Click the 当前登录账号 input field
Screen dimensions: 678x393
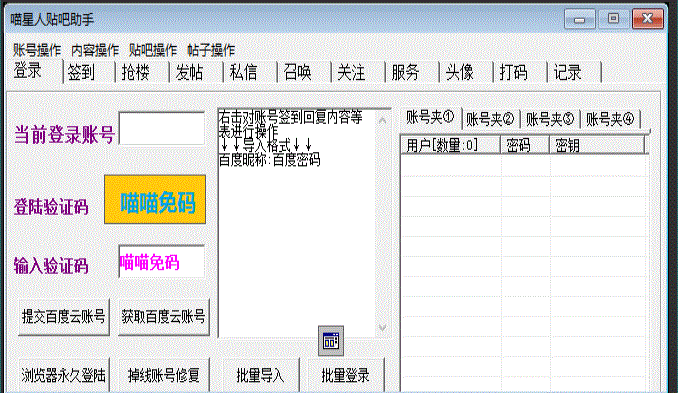click(x=162, y=128)
